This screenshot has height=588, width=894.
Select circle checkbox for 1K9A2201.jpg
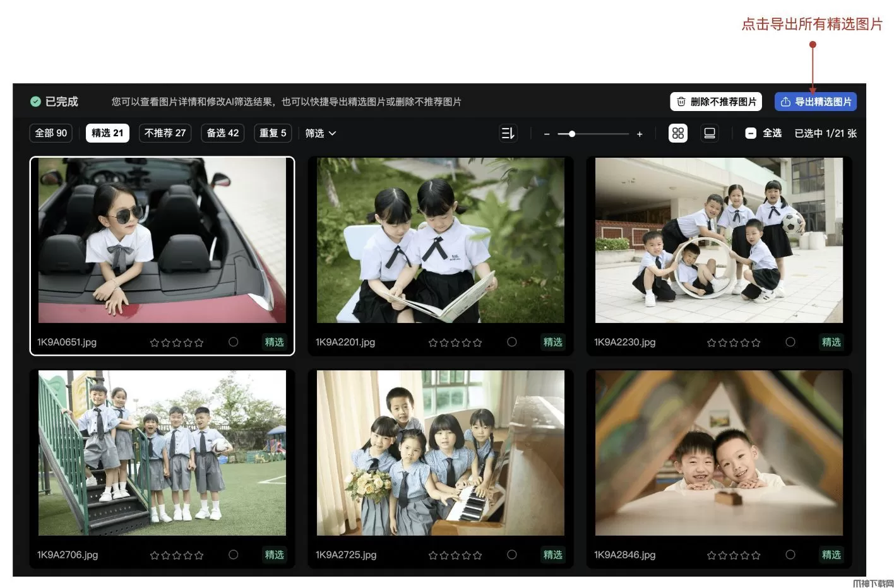[x=512, y=342]
